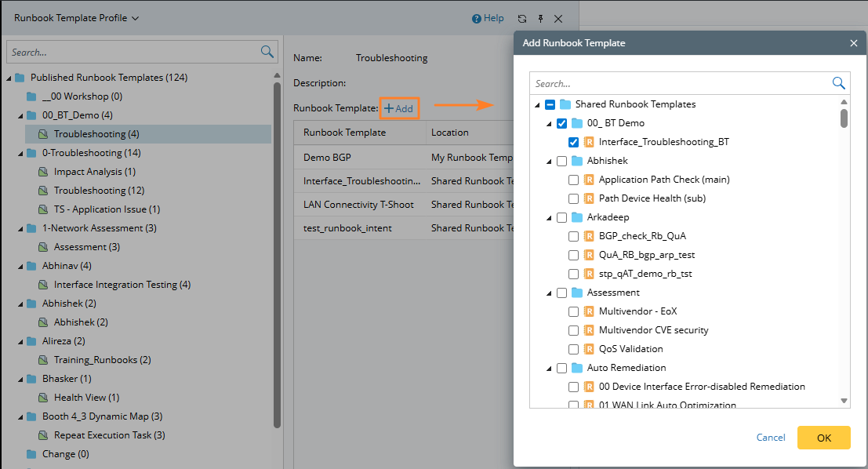The width and height of the screenshot is (868, 469).
Task: Click the search magnifier in the dialog
Action: point(838,83)
